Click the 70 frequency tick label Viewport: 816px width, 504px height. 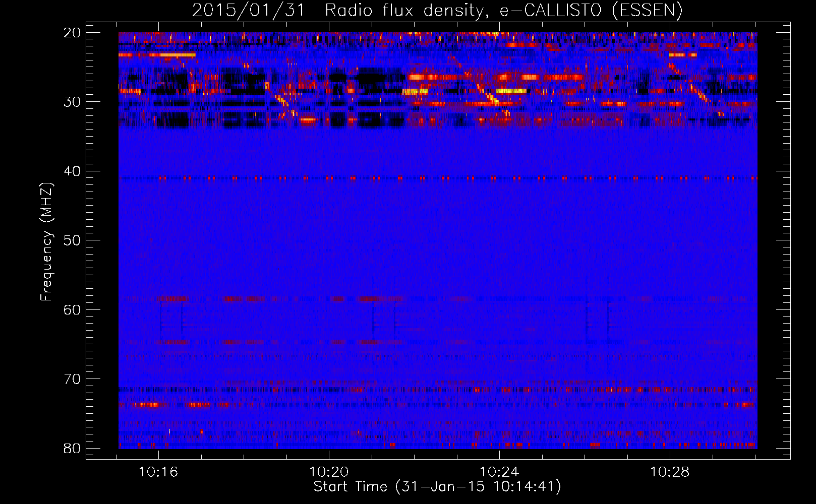point(72,379)
